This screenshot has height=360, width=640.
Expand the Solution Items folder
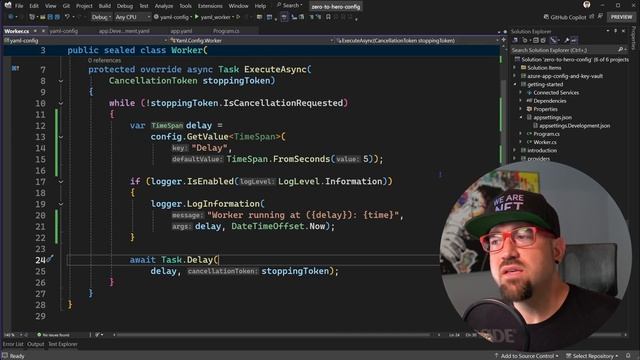click(515, 68)
